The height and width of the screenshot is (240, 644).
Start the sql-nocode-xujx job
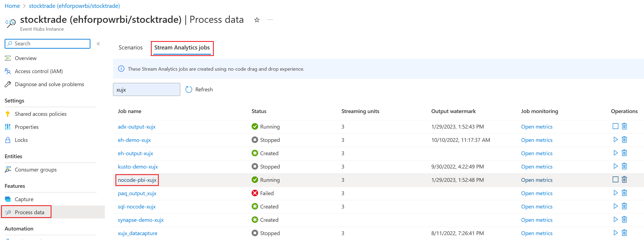[615, 206]
